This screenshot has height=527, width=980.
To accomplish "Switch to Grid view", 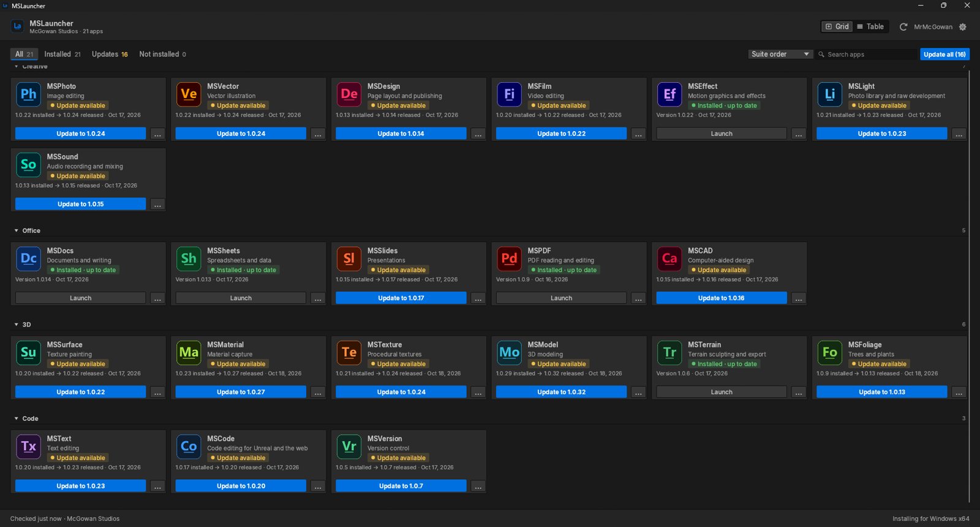I will tap(837, 26).
